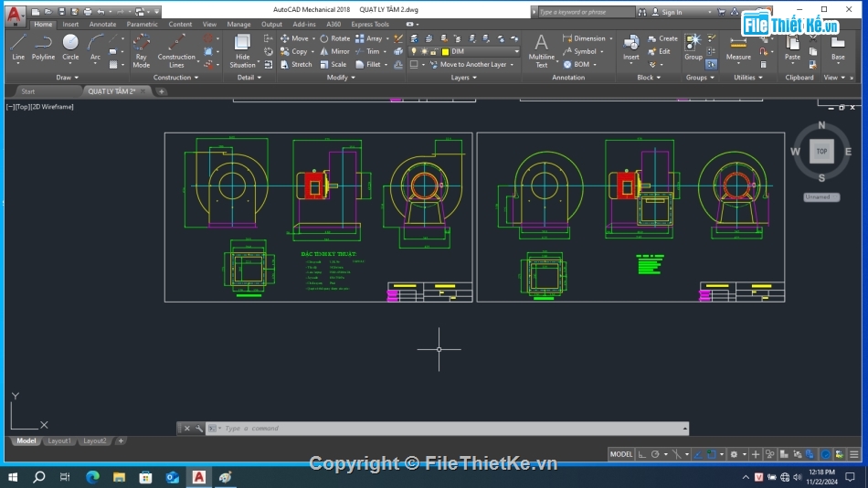Click the Hide Situation tool
This screenshot has height=488, width=868.
coord(242,50)
